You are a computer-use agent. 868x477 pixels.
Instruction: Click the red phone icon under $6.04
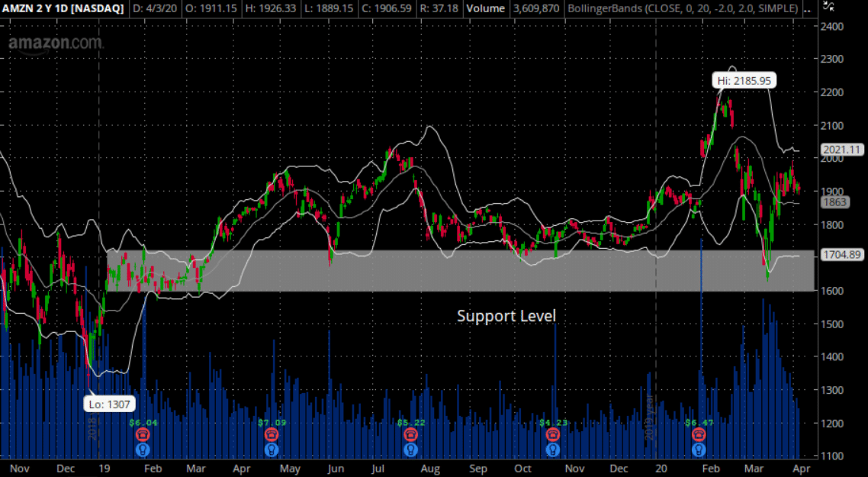click(x=143, y=434)
